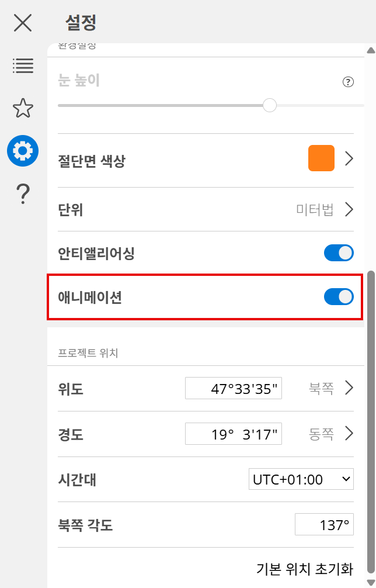Click the 북쪽 각도 input field
Image resolution: width=376 pixels, height=588 pixels.
(324, 525)
